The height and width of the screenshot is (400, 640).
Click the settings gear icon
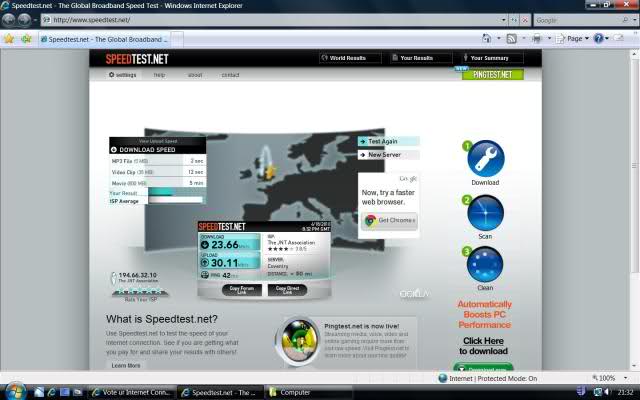tap(111, 75)
